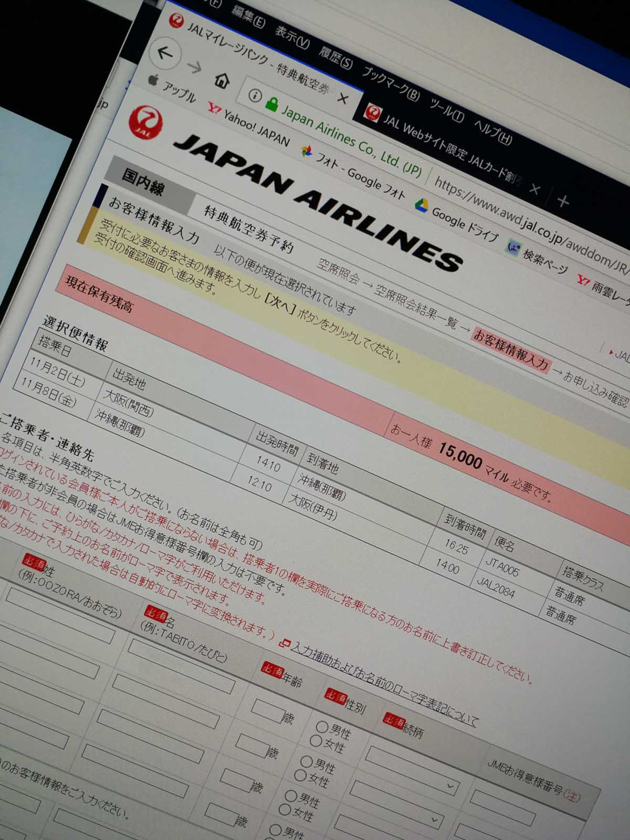Click the second passenger 名 input field

tap(165, 701)
